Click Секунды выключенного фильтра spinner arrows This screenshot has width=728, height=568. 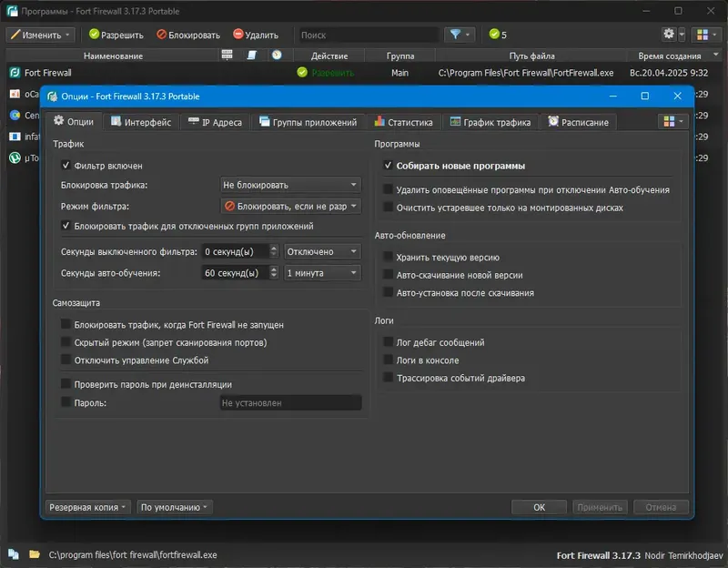pos(274,251)
